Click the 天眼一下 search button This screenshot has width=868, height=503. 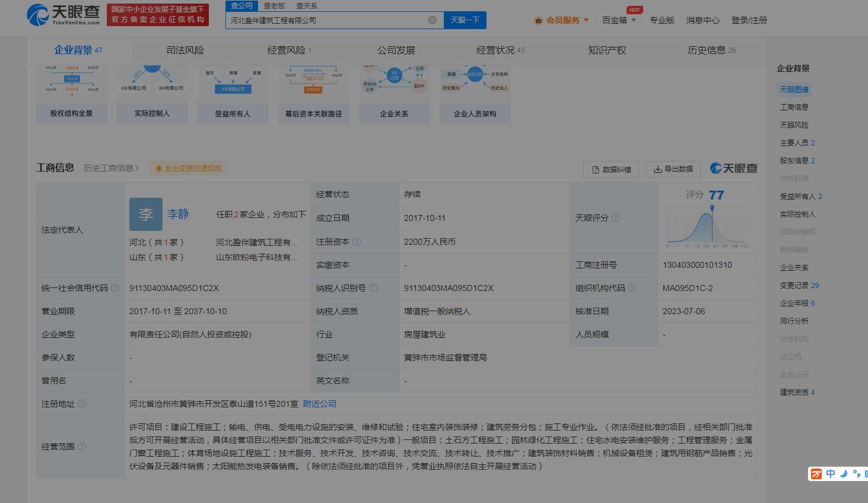click(x=465, y=20)
